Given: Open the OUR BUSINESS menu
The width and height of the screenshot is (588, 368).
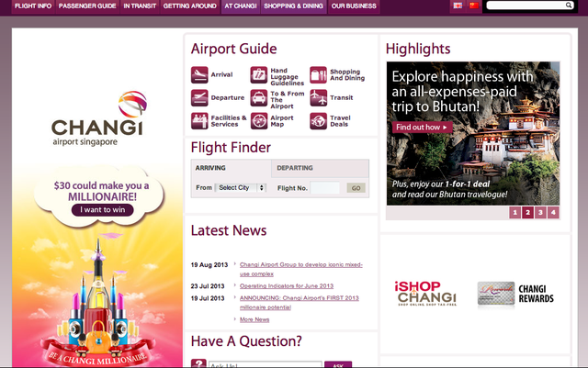Looking at the screenshot, I should coord(354,6).
